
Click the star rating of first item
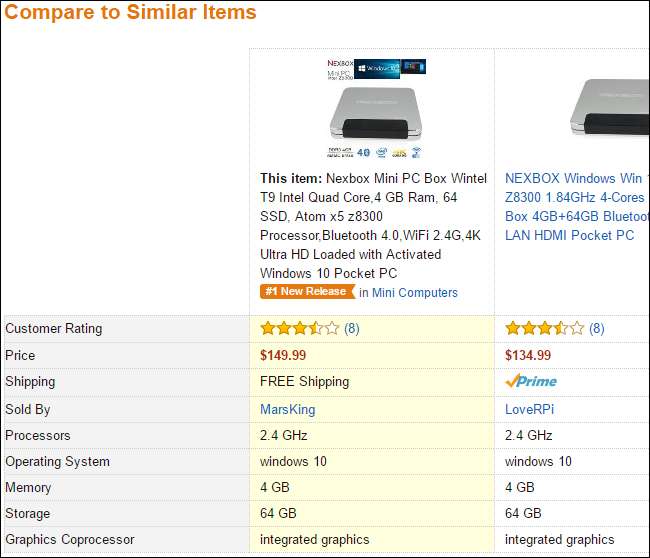click(299, 328)
